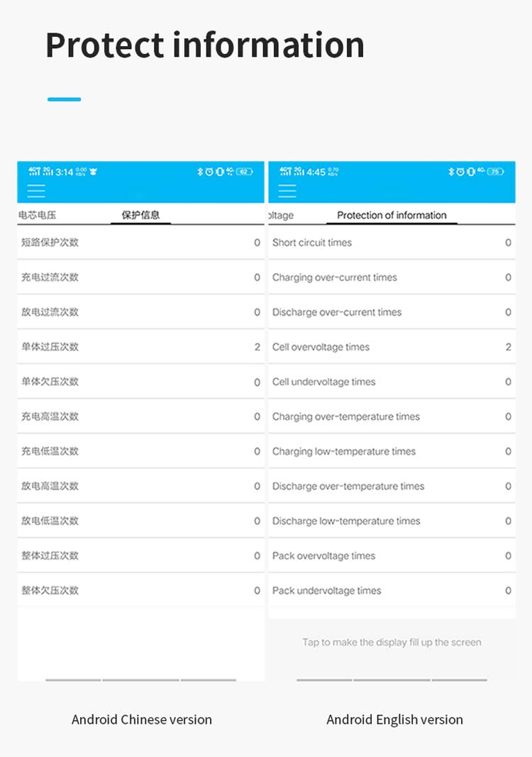Viewport: 532px width, 757px height.
Task: Click value 2 in 单体过压次数 row
Action: [257, 347]
